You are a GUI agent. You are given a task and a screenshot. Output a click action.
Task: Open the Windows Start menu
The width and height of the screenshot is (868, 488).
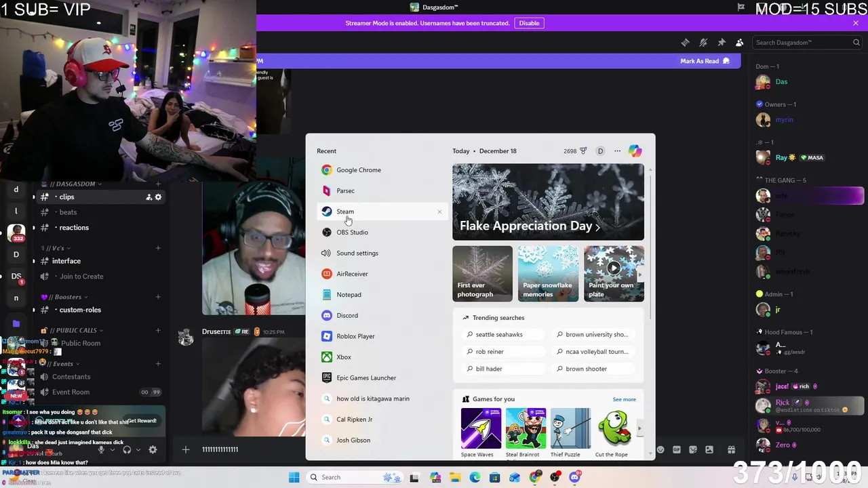pyautogui.click(x=294, y=477)
